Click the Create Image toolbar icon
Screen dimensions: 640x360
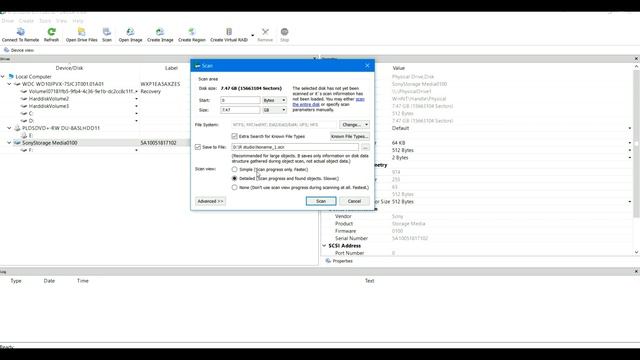(x=160, y=31)
